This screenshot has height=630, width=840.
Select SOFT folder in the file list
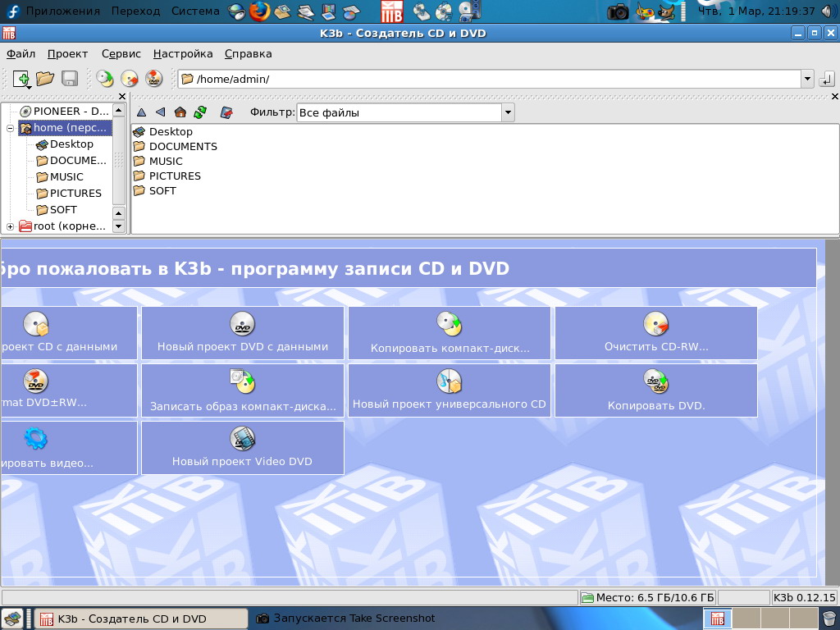(155, 190)
